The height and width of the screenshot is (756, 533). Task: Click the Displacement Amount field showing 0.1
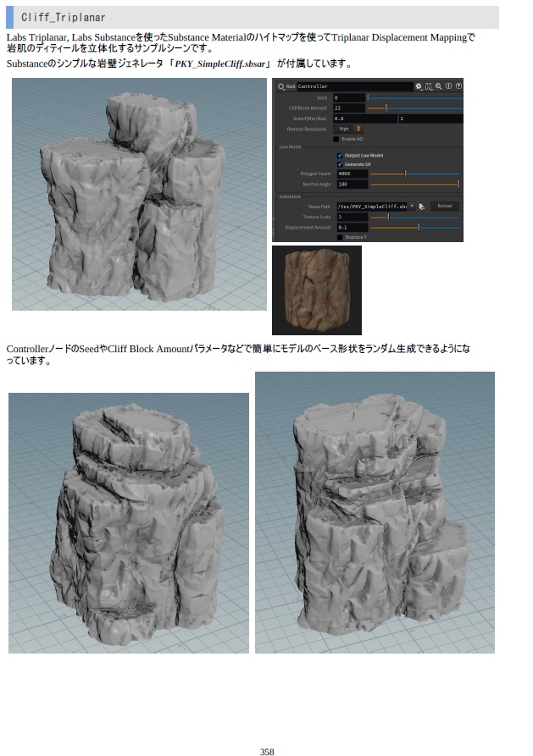coord(353,227)
